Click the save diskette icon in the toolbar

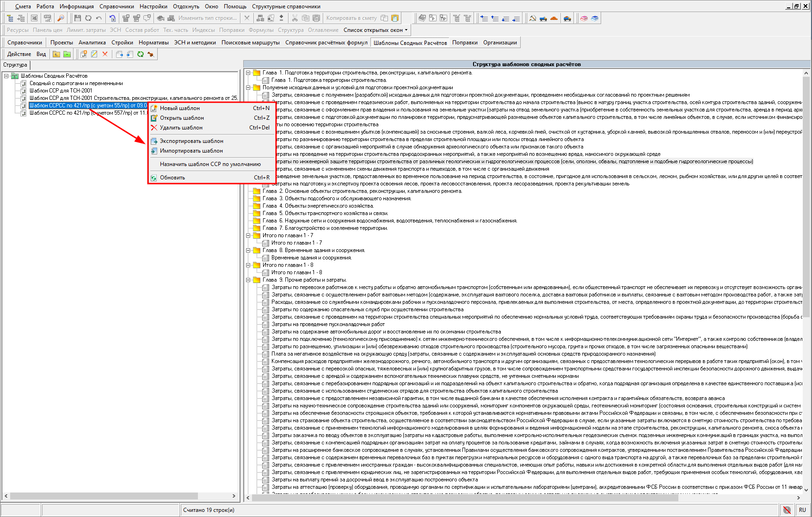pyautogui.click(x=77, y=18)
